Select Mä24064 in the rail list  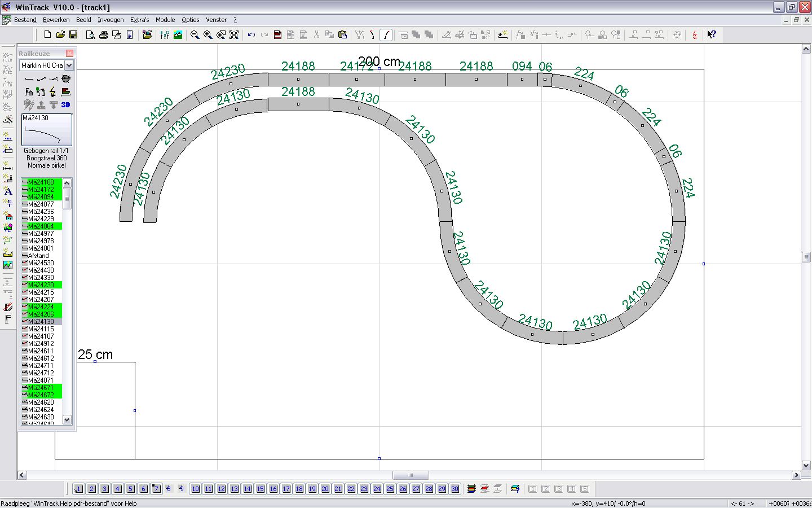coord(42,226)
